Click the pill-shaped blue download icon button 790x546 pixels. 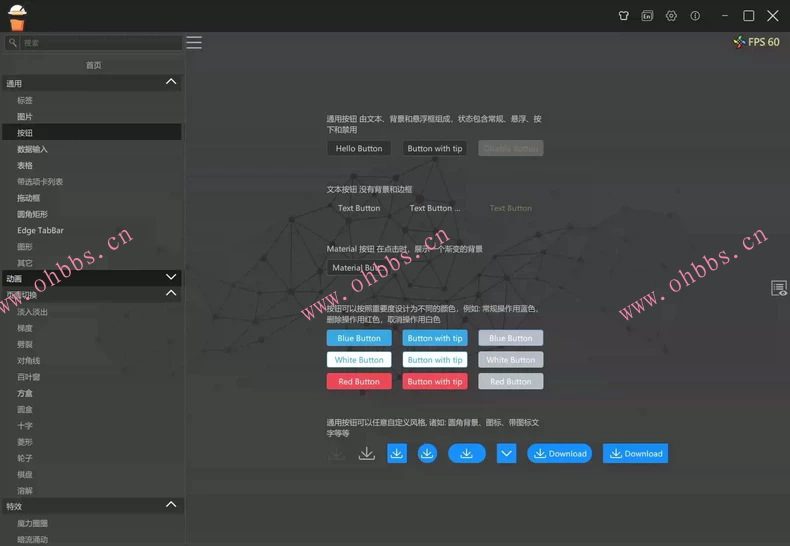pyautogui.click(x=467, y=453)
